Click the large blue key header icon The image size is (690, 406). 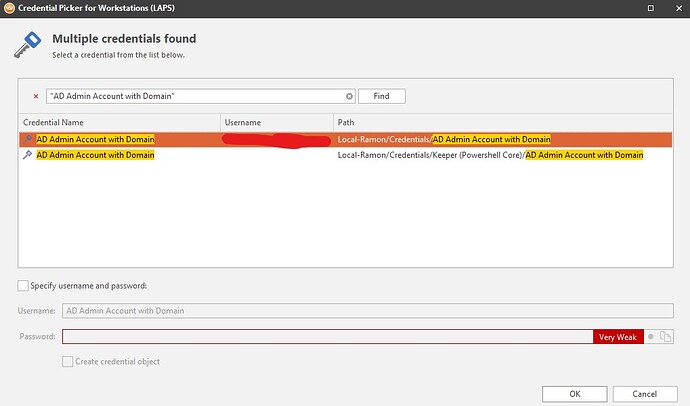click(26, 44)
